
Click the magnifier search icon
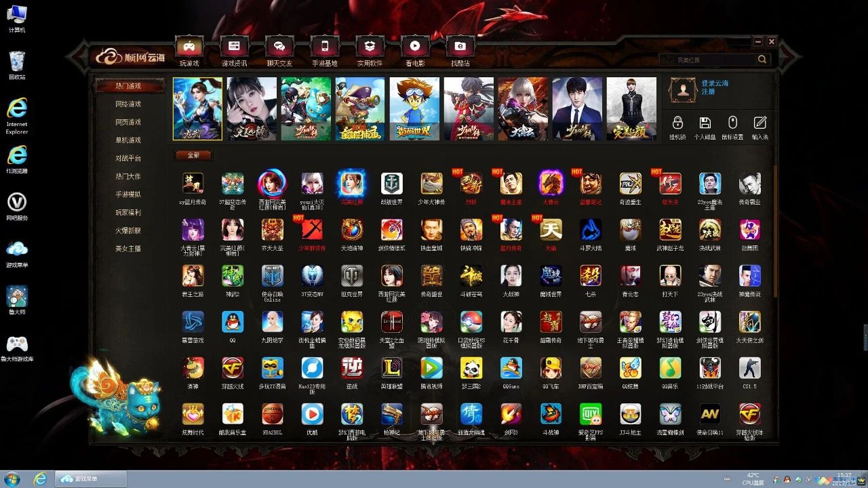click(763, 60)
